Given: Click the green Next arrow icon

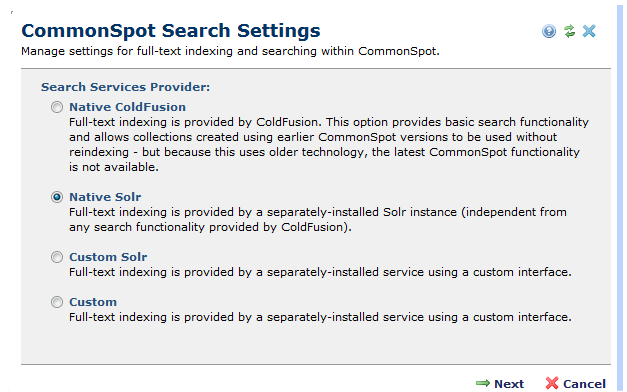Looking at the screenshot, I should coord(483,383).
